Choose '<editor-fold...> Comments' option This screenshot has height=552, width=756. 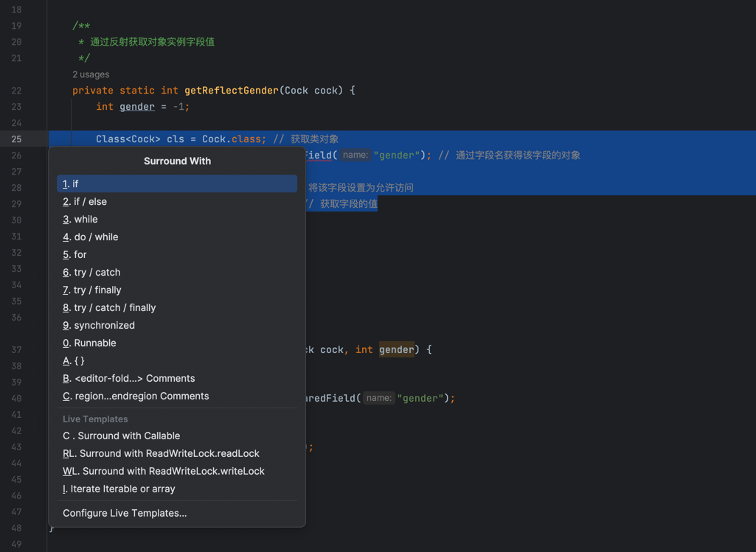click(129, 378)
